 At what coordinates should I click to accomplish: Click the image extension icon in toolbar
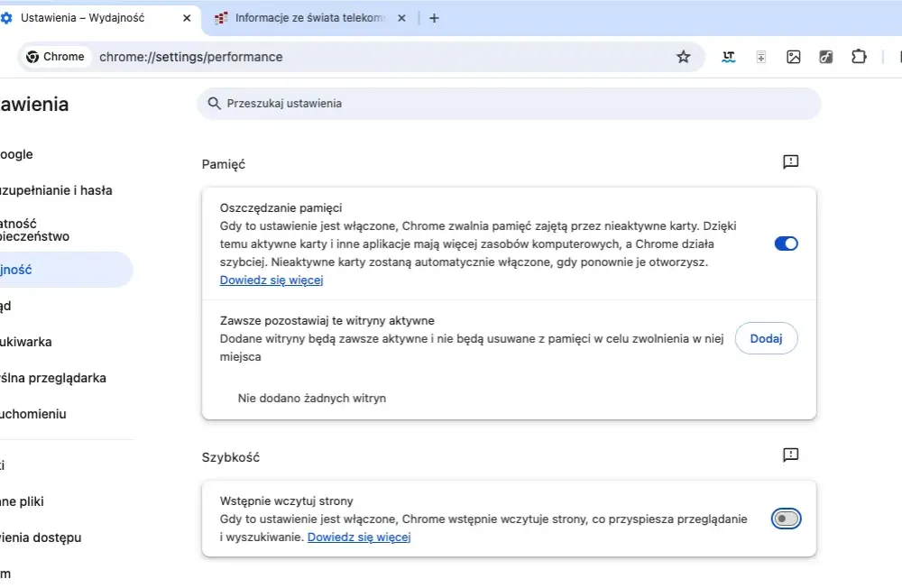793,57
